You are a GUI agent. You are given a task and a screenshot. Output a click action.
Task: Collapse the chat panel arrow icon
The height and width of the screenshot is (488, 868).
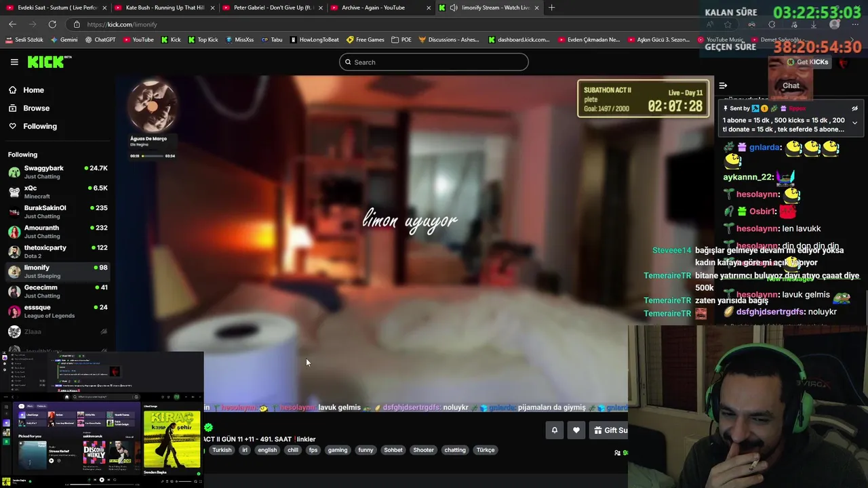point(723,85)
